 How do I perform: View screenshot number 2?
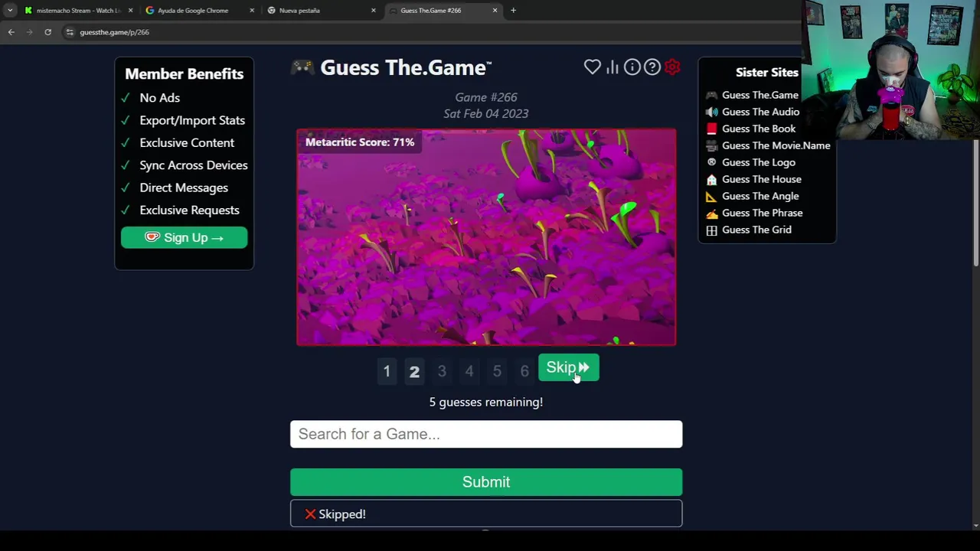point(414,371)
